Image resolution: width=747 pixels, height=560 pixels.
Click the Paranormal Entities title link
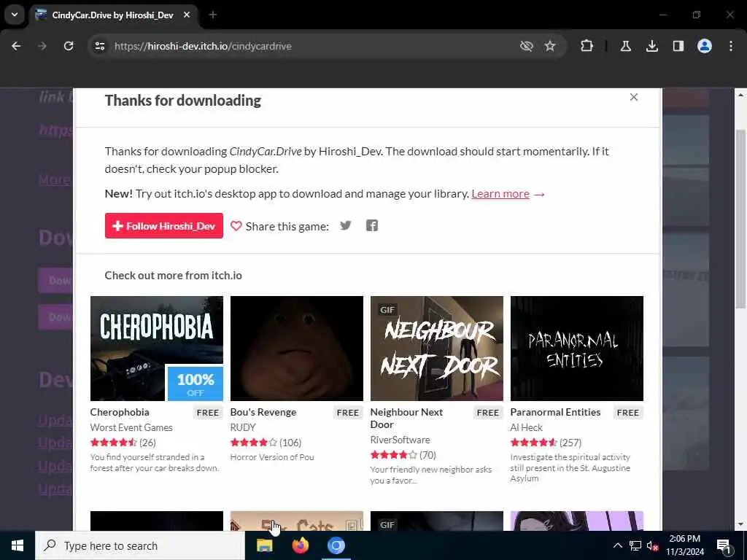point(555,412)
